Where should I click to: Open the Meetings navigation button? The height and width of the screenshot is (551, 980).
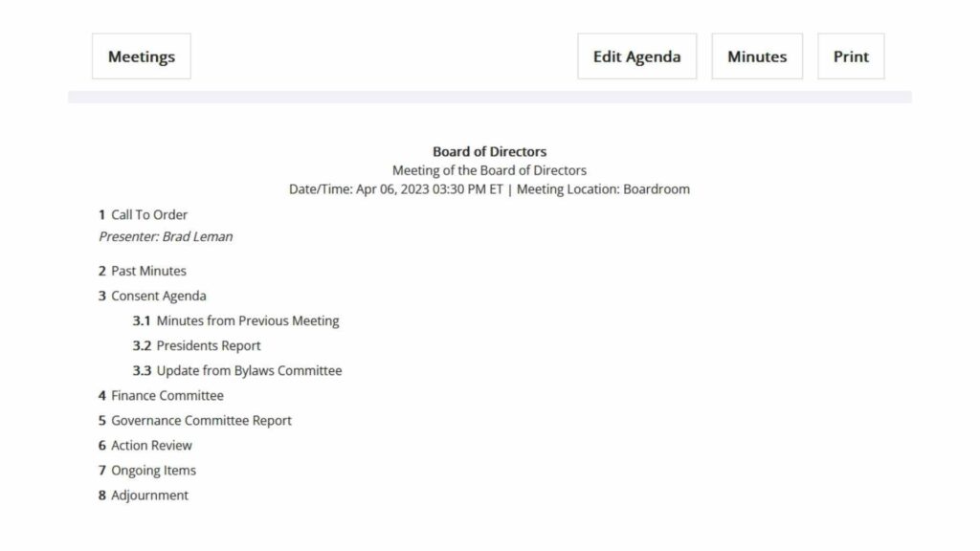pos(141,56)
